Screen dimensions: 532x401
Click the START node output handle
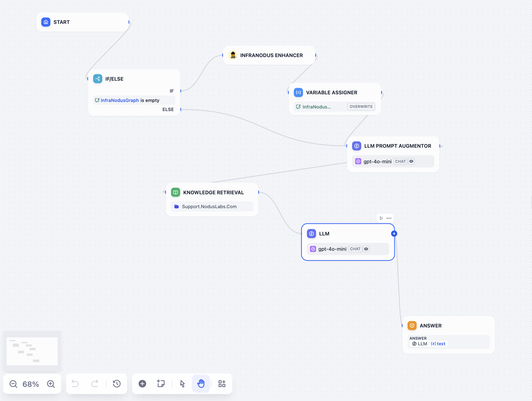click(129, 22)
